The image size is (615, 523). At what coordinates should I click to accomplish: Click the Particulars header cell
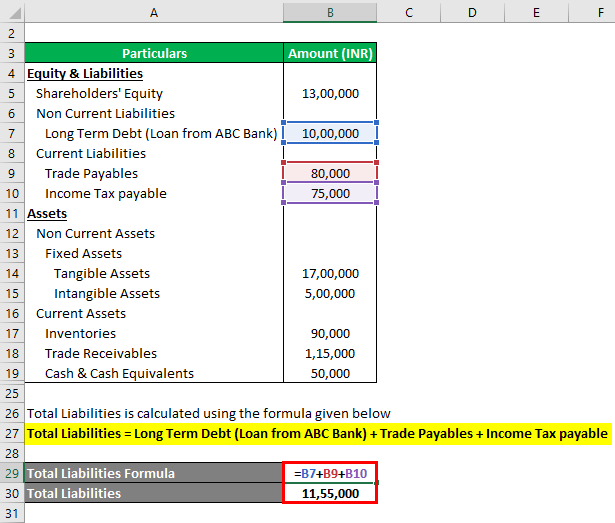[x=154, y=53]
